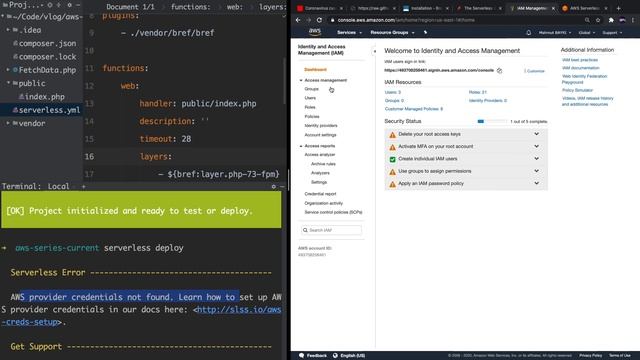
Task: Expand the .idea folder
Action: [8, 30]
